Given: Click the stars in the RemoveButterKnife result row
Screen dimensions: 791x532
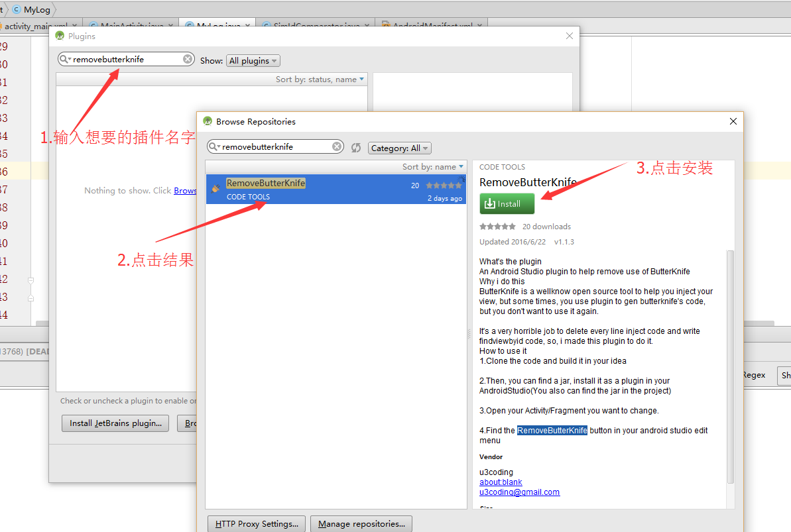Looking at the screenshot, I should [x=442, y=186].
